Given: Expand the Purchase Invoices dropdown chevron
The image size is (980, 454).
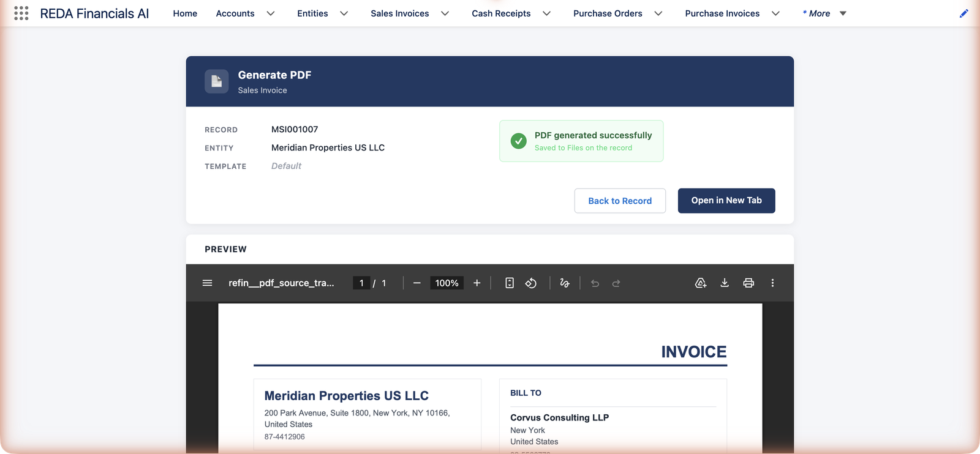Looking at the screenshot, I should coord(776,13).
